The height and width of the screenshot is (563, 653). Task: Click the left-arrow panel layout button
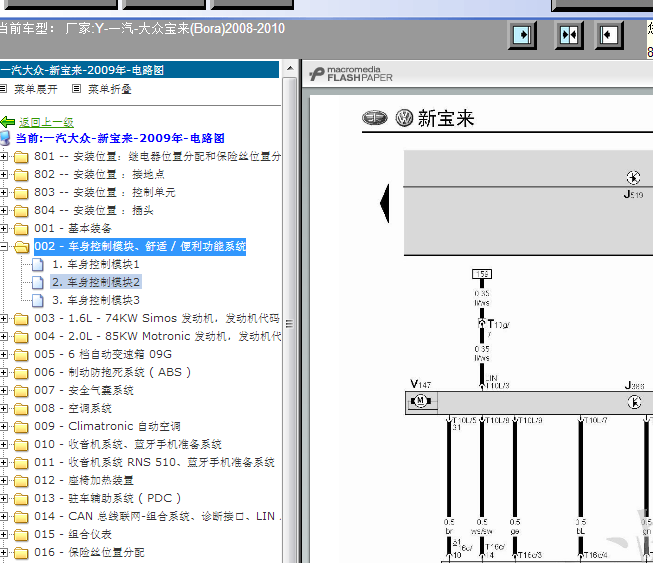(609, 35)
